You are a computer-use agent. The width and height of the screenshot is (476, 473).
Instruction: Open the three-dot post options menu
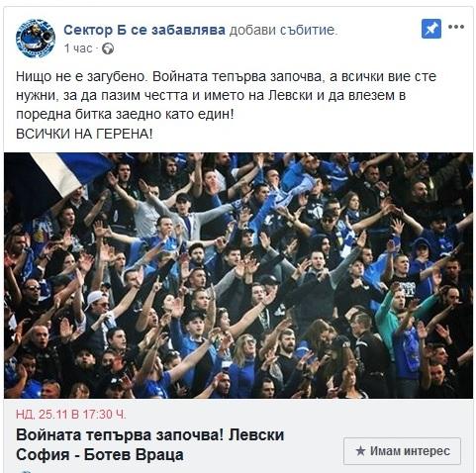[x=456, y=27]
